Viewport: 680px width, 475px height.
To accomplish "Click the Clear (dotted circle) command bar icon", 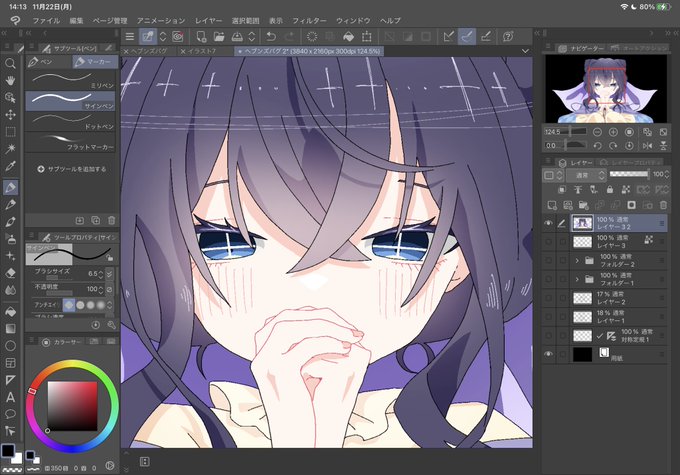I will point(312,36).
